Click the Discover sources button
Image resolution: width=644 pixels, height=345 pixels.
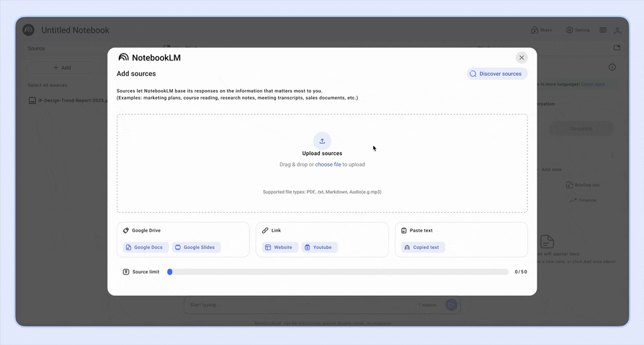pos(497,74)
